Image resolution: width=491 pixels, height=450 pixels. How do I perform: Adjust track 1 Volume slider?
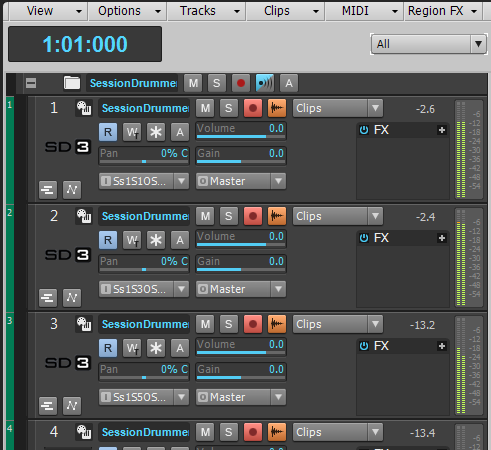[x=241, y=131]
